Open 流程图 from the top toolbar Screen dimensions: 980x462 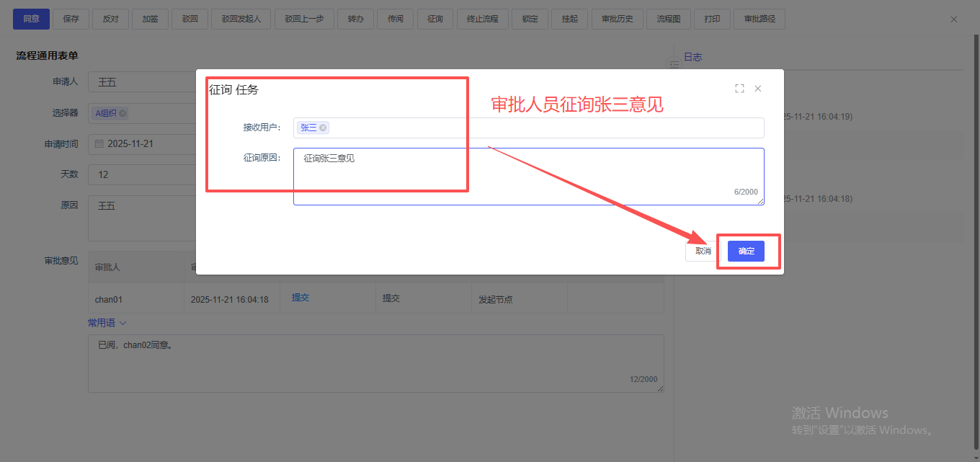(668, 19)
